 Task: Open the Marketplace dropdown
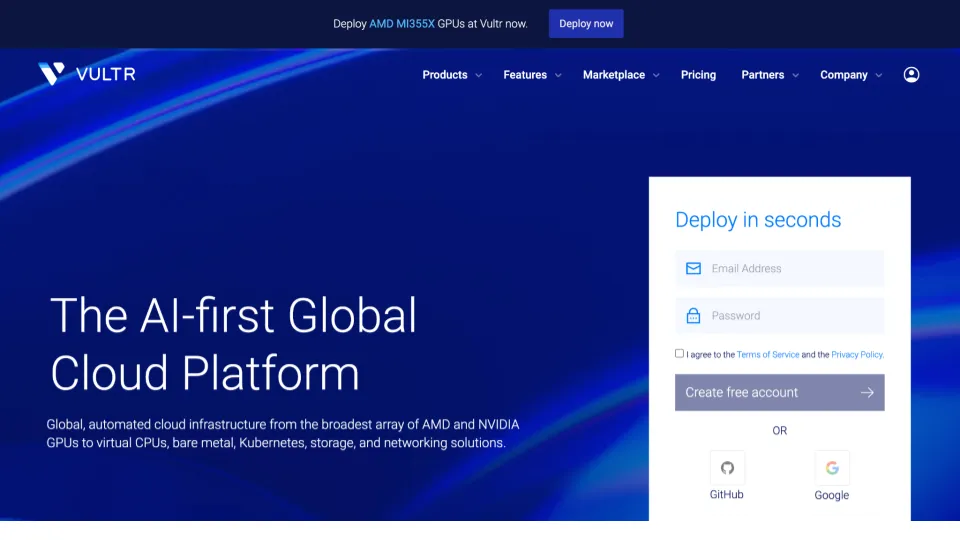pyautogui.click(x=620, y=75)
